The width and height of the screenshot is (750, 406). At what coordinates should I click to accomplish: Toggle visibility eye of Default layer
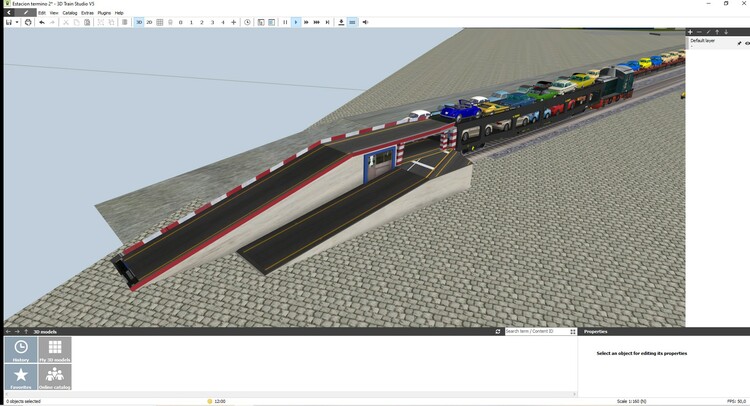[747, 43]
